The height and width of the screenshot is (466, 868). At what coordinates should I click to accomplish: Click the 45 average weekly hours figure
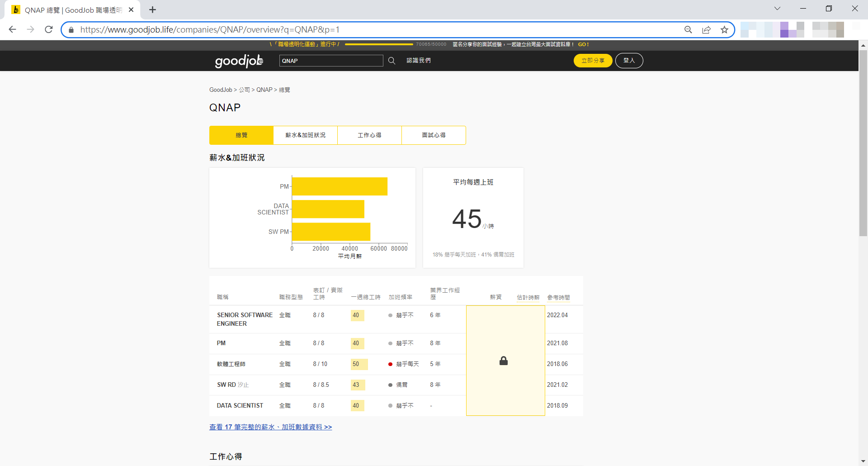coord(467,219)
